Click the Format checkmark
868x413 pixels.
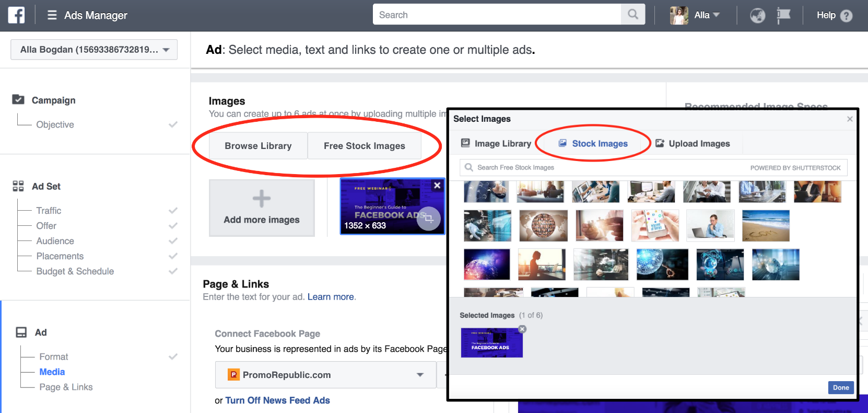click(173, 357)
